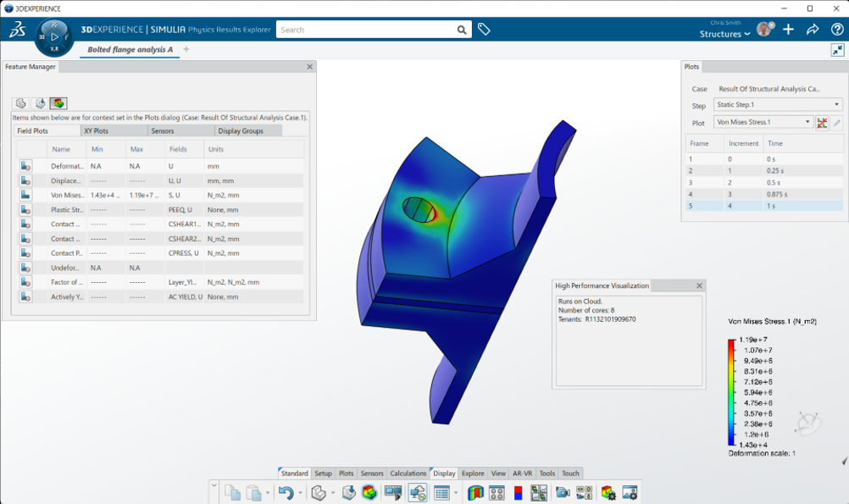Click the cloud high performance visualization icon

tap(418, 493)
